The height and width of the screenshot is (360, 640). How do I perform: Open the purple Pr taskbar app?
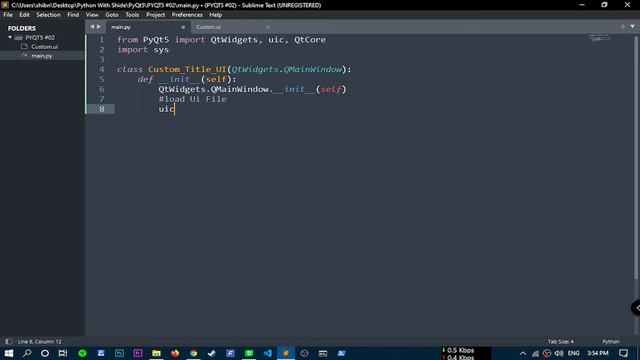coord(138,353)
